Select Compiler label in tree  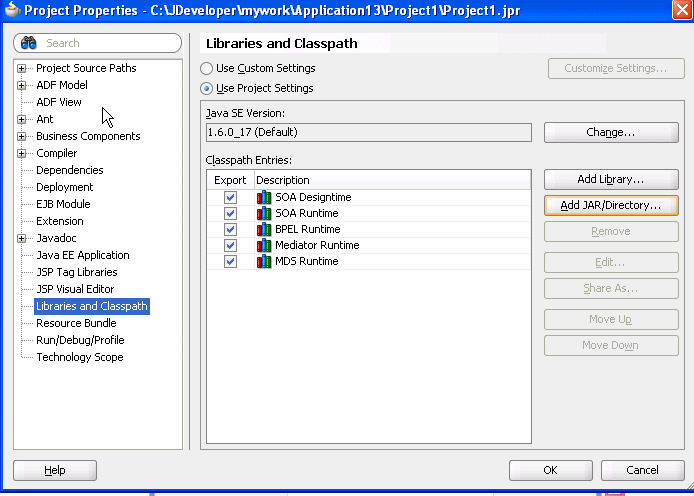tap(57, 153)
